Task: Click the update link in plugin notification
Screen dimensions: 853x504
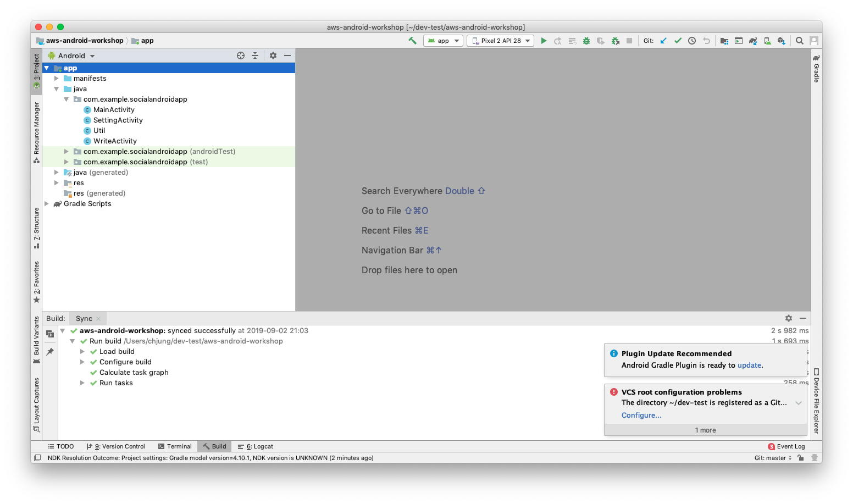Action: (749, 365)
